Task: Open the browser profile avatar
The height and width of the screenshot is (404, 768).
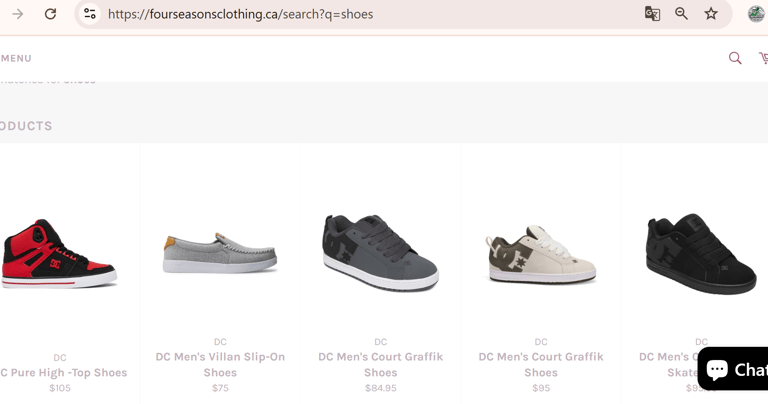Action: [x=756, y=14]
